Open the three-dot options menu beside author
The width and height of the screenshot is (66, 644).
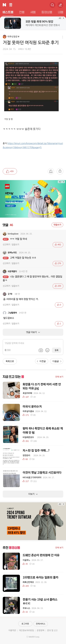(63, 37)
